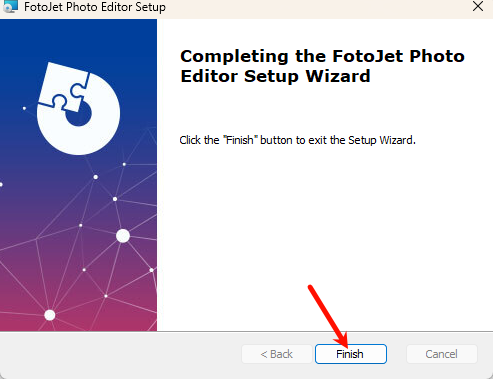The height and width of the screenshot is (379, 493).
Task: Close the FotoJet Photo Editor Setup window
Action: (478, 6)
